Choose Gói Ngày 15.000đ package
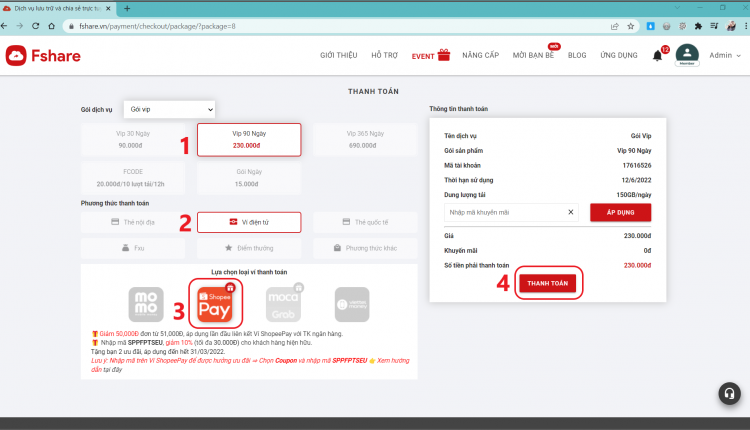This screenshot has width=750, height=430. [x=249, y=178]
